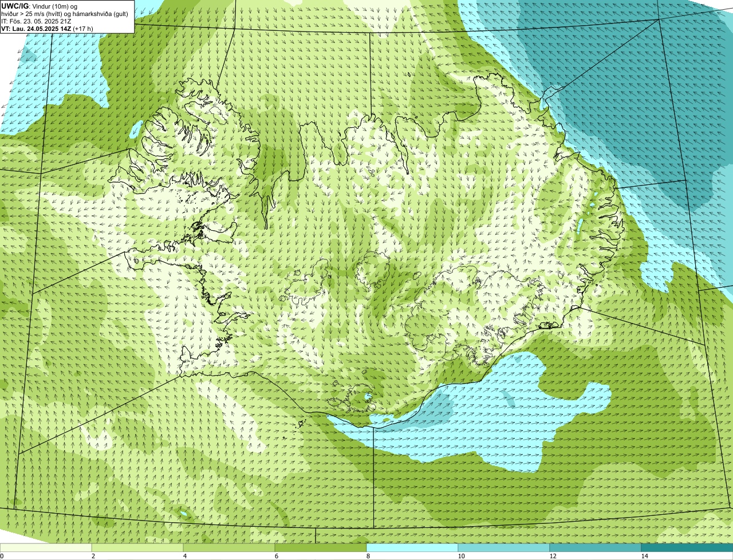Click the "UWC/IG: Vindur (10m) og" title line
This screenshot has width=733, height=560.
pos(39,6)
